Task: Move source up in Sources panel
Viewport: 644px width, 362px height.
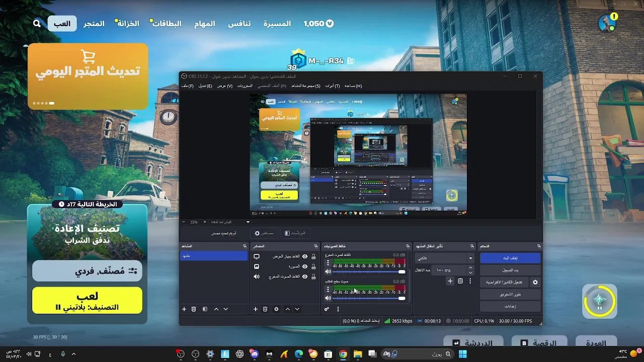Action: pyautogui.click(x=288, y=309)
